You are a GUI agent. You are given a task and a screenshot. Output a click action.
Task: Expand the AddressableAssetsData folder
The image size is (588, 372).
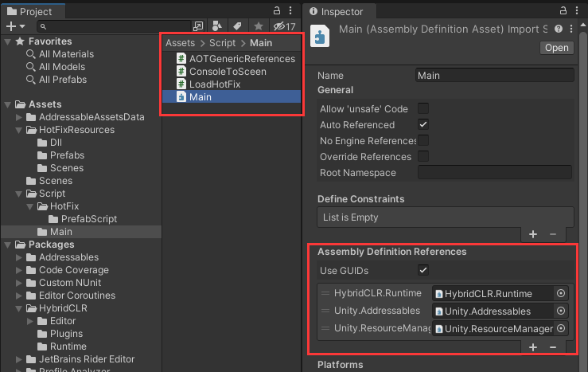[x=19, y=117]
